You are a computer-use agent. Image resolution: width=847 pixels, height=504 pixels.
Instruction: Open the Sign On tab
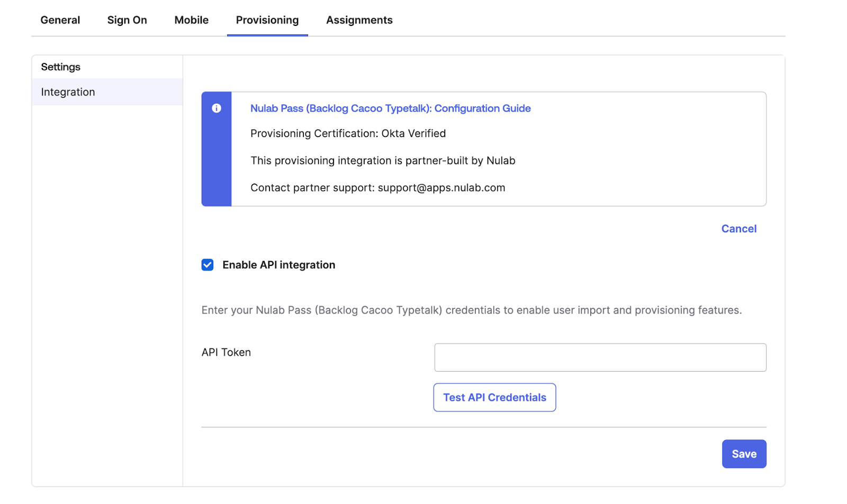click(x=127, y=20)
